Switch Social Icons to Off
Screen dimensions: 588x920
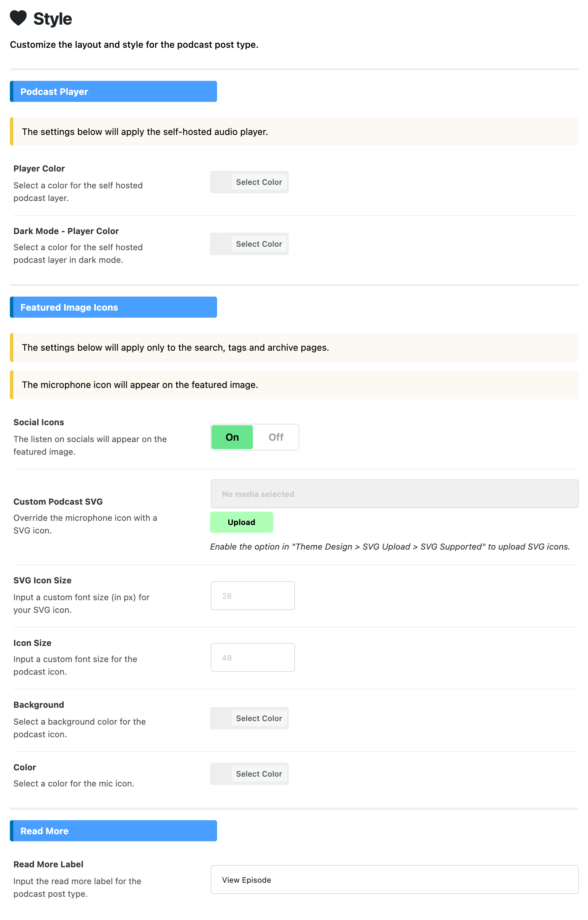pyautogui.click(x=276, y=437)
